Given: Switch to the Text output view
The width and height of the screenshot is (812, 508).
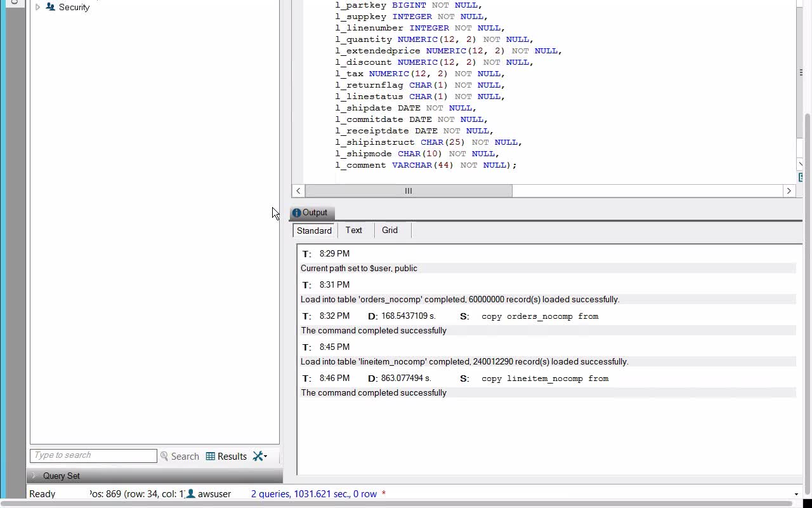Looking at the screenshot, I should click(354, 231).
